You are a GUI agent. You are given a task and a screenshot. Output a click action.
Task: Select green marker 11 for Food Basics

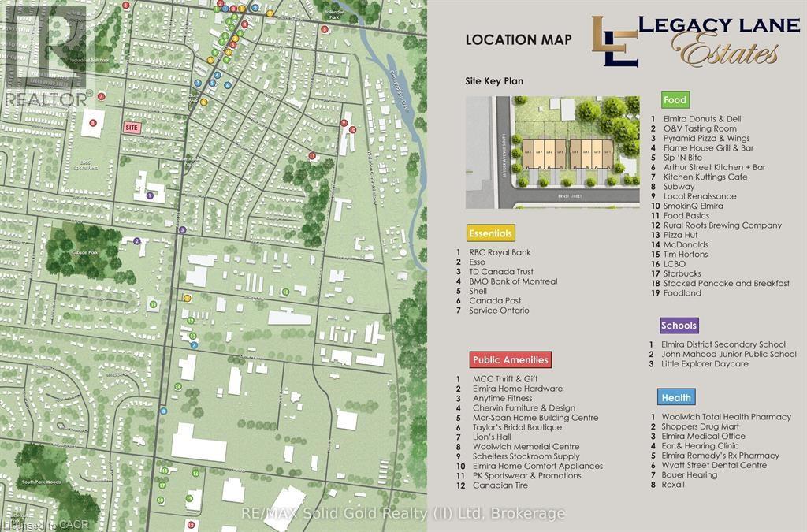[x=153, y=304]
